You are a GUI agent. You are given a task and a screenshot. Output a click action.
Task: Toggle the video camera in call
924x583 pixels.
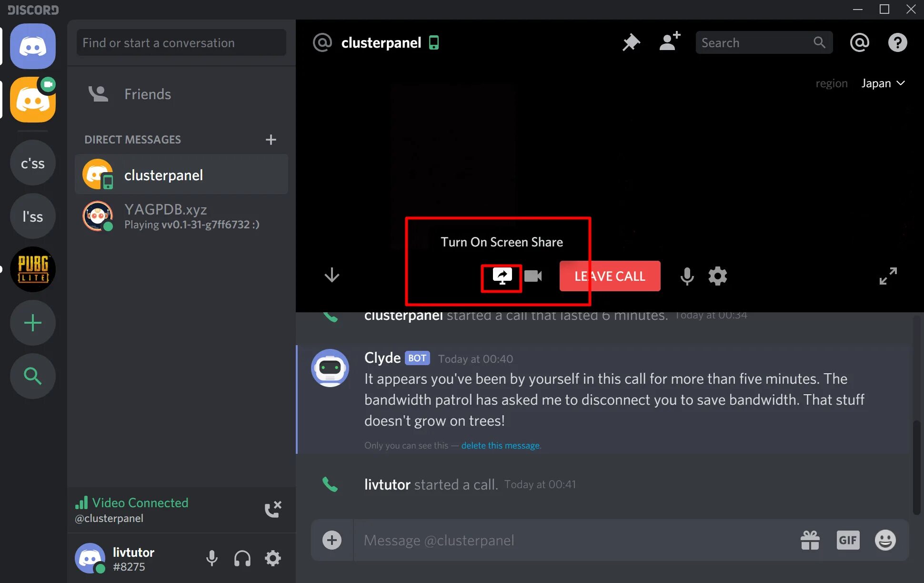point(533,276)
